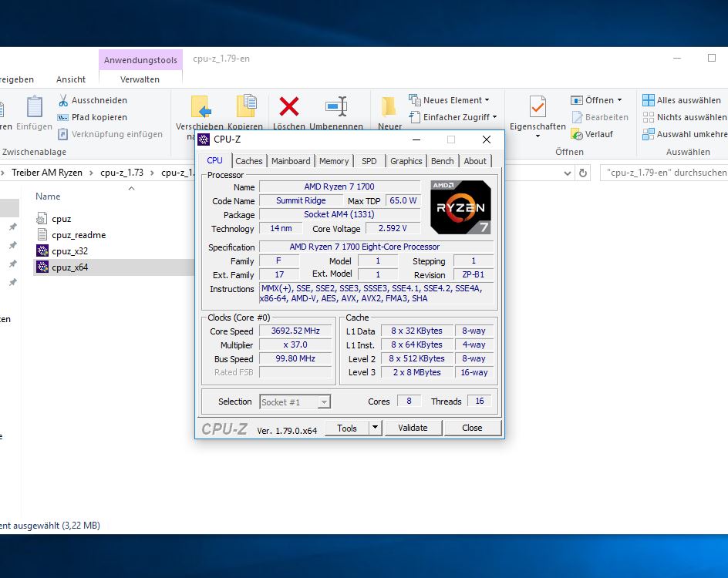Click Treiber AM Ryzen breadcrumb
The width and height of the screenshot is (728, 578).
click(47, 173)
